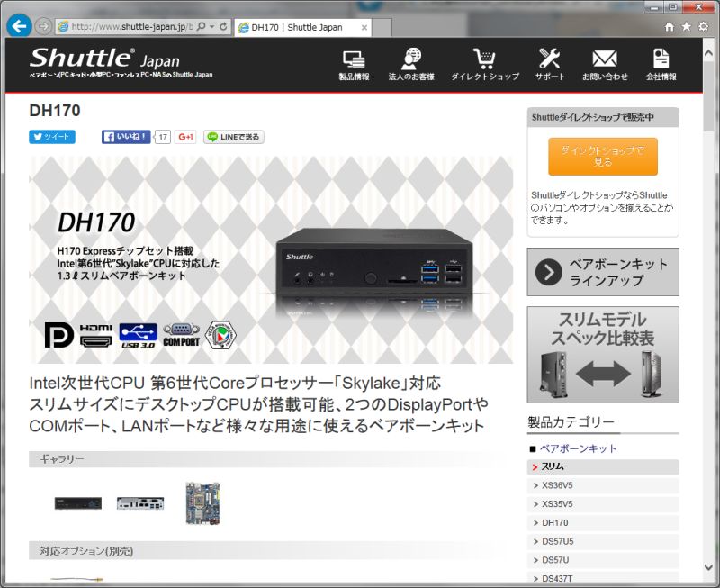
Task: Click the Facebook like count 17
Action: (x=163, y=137)
